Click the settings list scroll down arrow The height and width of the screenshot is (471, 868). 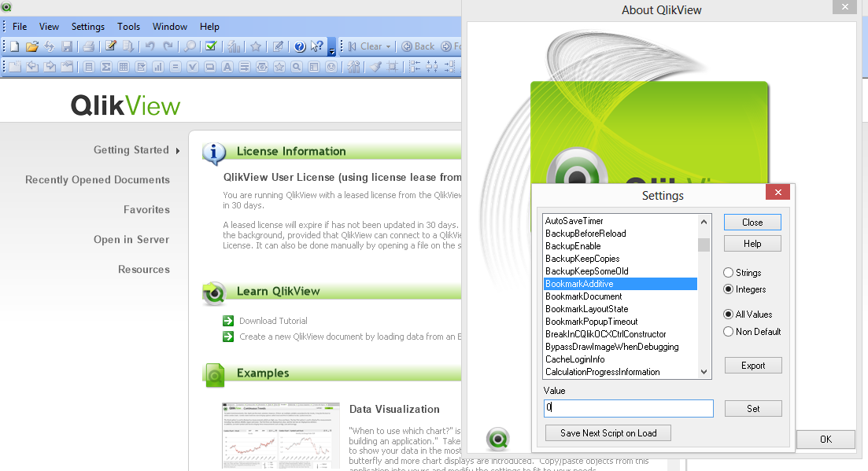[x=704, y=372]
